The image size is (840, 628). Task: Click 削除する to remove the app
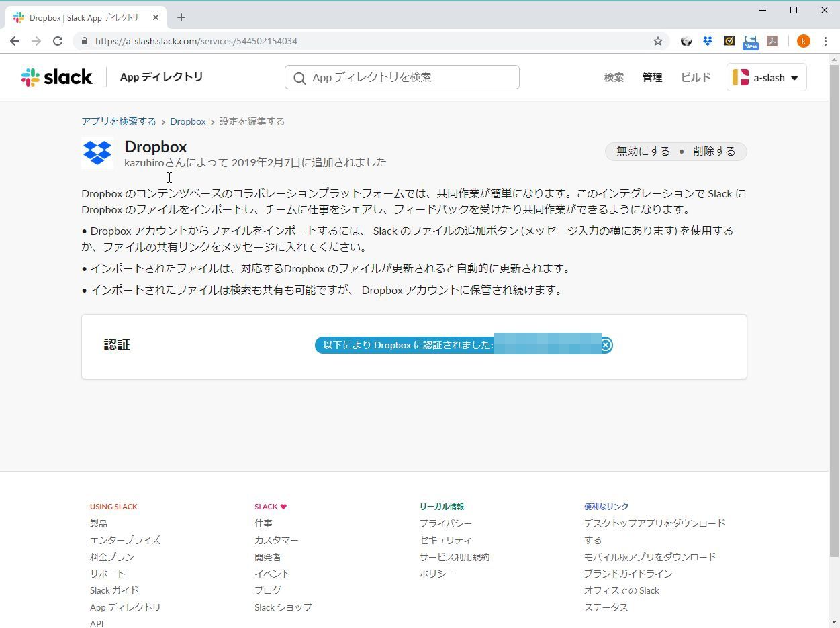coord(714,151)
